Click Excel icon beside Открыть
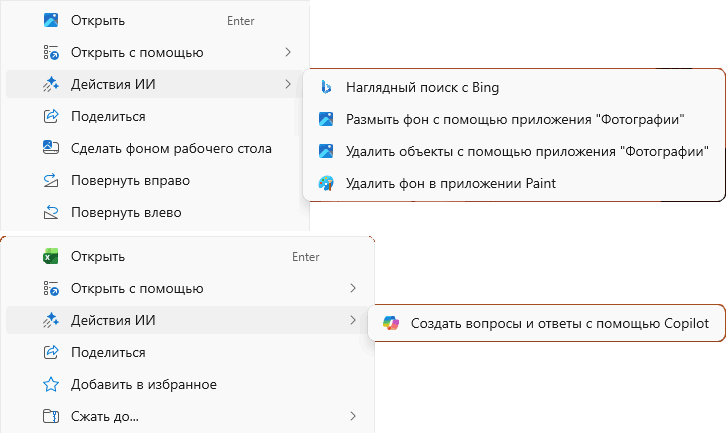 [x=51, y=256]
